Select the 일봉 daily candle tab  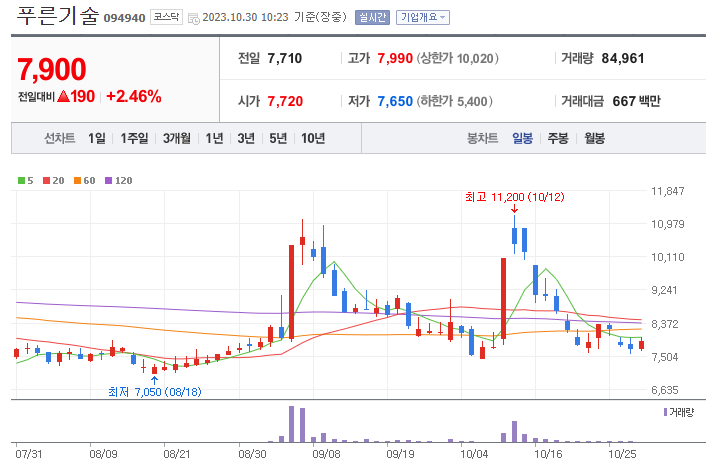pos(522,138)
